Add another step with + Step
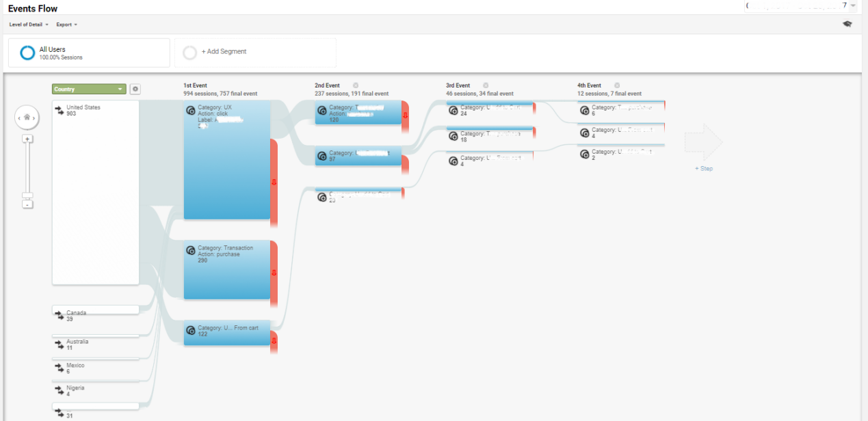The image size is (868, 421). pyautogui.click(x=704, y=168)
